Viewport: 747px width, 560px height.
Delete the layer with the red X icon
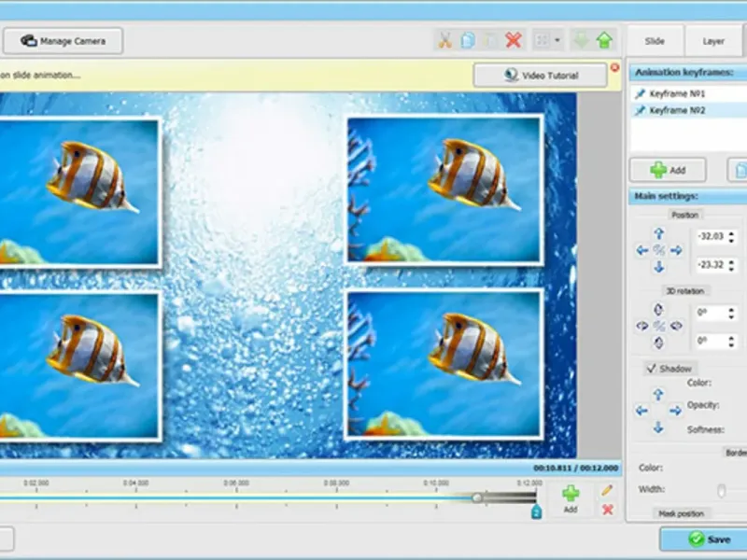coord(513,40)
